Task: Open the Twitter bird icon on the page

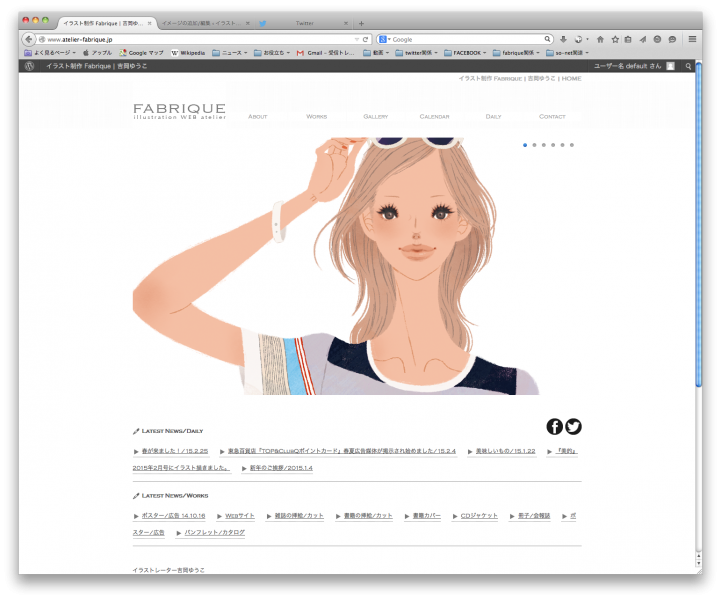Action: coord(573,427)
